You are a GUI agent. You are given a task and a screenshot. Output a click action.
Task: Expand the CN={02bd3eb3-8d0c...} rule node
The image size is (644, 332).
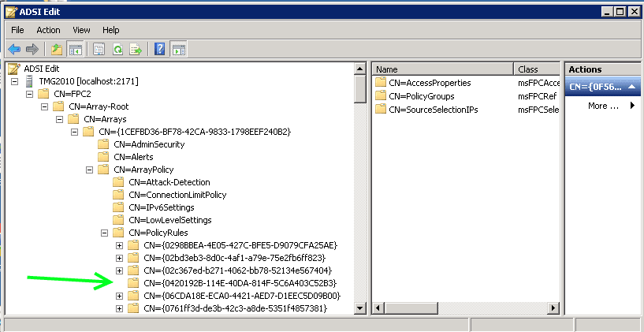pyautogui.click(x=120, y=258)
